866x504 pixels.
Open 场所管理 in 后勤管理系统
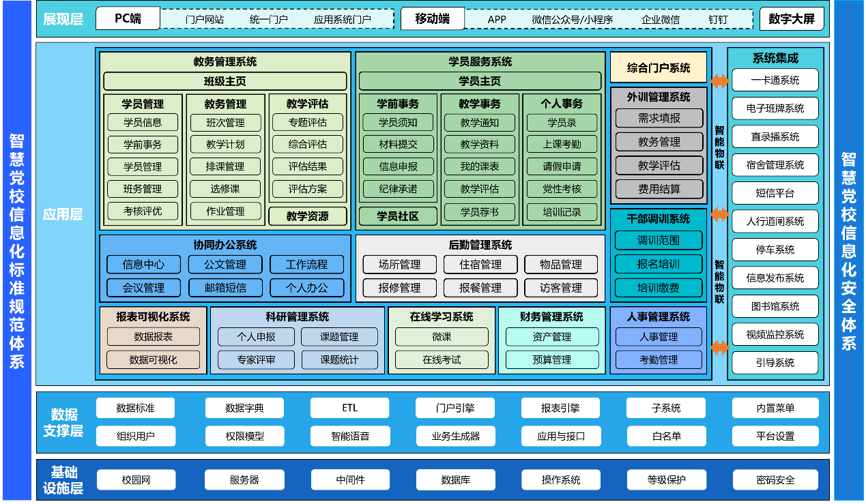399,265
